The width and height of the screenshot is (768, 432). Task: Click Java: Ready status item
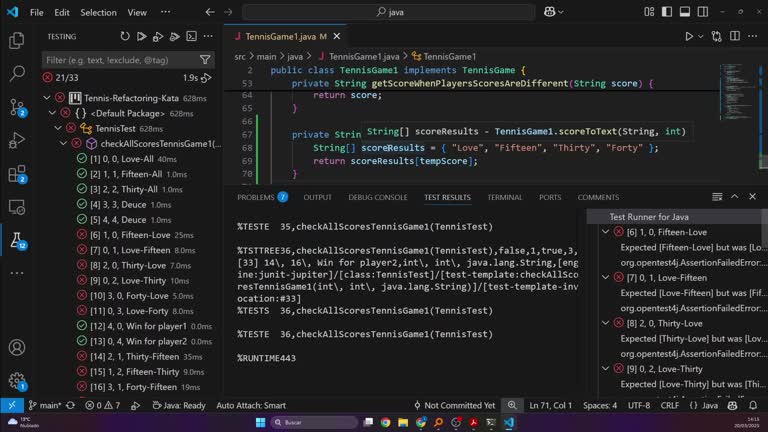tap(179, 406)
